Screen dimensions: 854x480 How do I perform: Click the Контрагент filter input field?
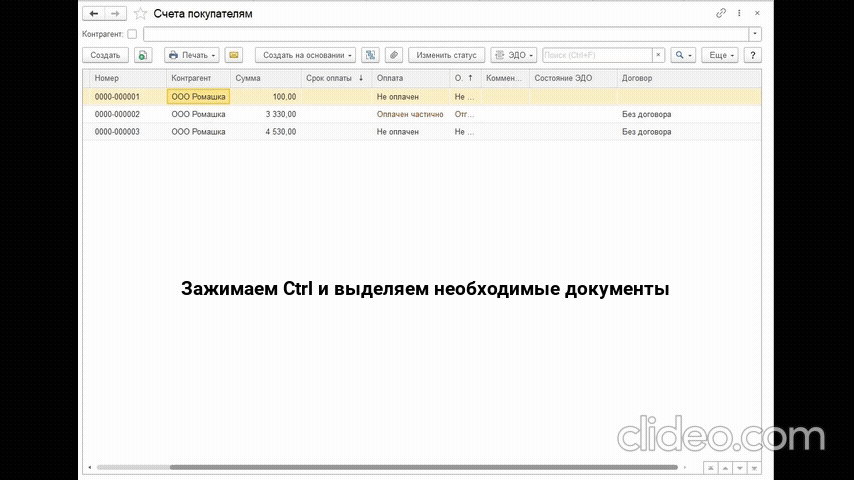[446, 34]
